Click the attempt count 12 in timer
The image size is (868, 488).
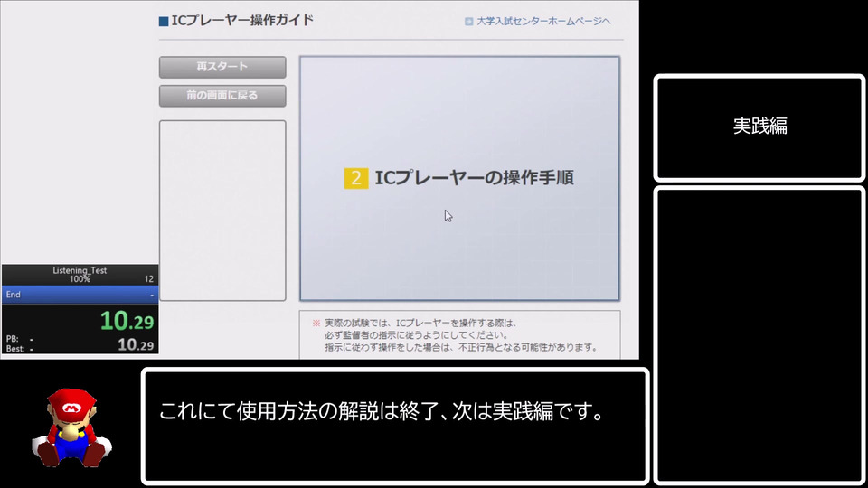pos(149,279)
